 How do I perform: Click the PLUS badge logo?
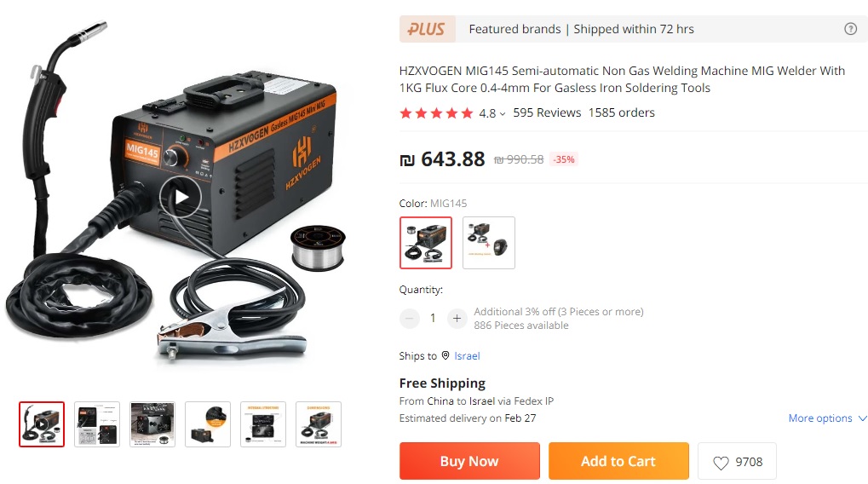pos(427,29)
